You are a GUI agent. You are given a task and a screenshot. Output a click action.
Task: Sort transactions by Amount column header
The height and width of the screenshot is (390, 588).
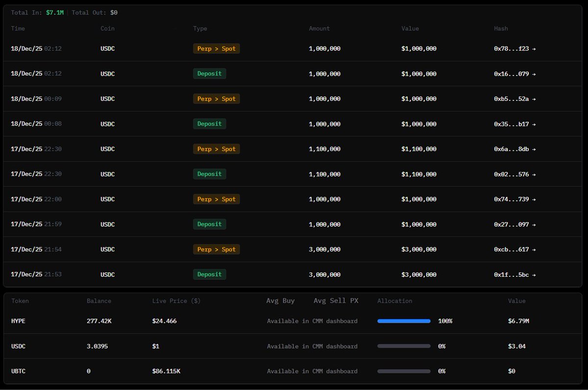[x=319, y=28]
